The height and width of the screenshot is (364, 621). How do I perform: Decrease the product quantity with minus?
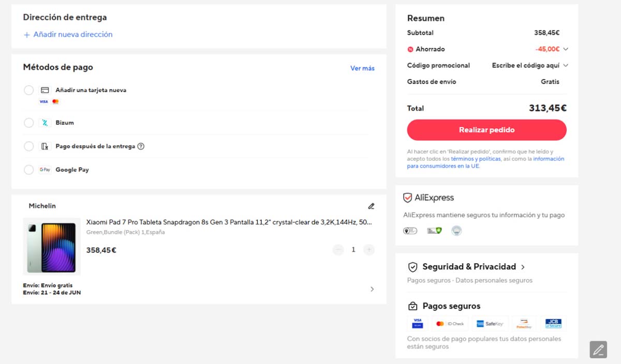[x=338, y=250]
